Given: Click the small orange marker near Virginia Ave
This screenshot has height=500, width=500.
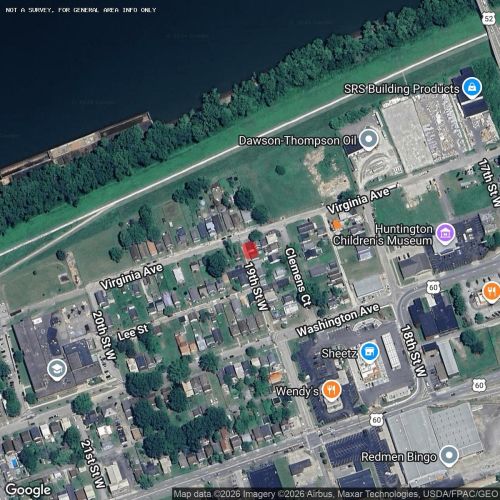Looking at the screenshot, I should pyautogui.click(x=336, y=224).
